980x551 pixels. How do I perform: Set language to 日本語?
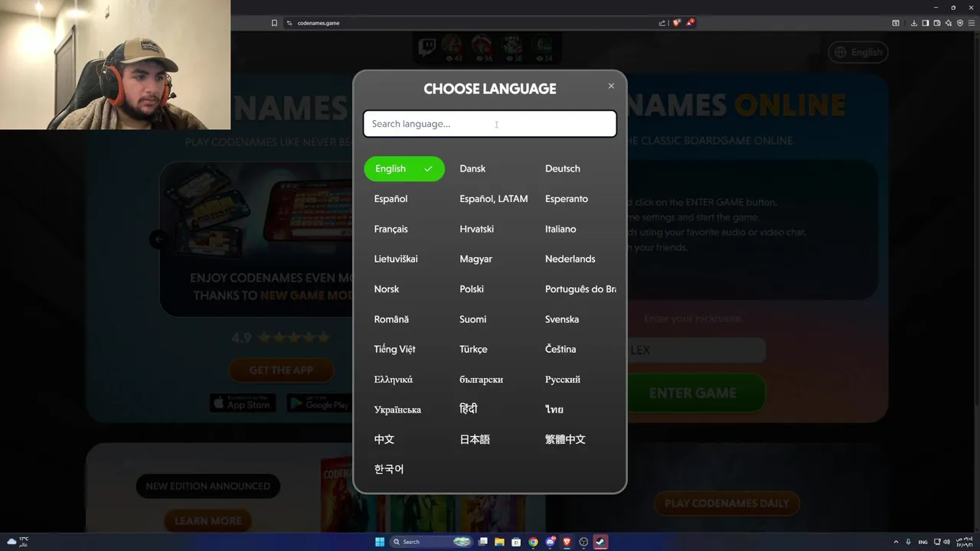pos(475,439)
